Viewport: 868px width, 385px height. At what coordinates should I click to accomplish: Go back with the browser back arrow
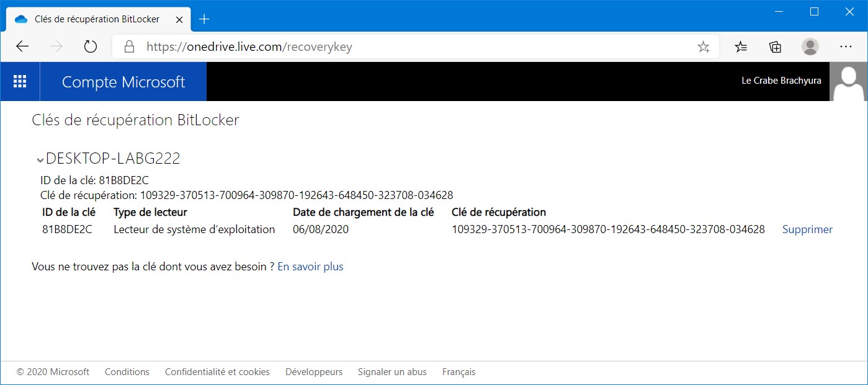22,46
